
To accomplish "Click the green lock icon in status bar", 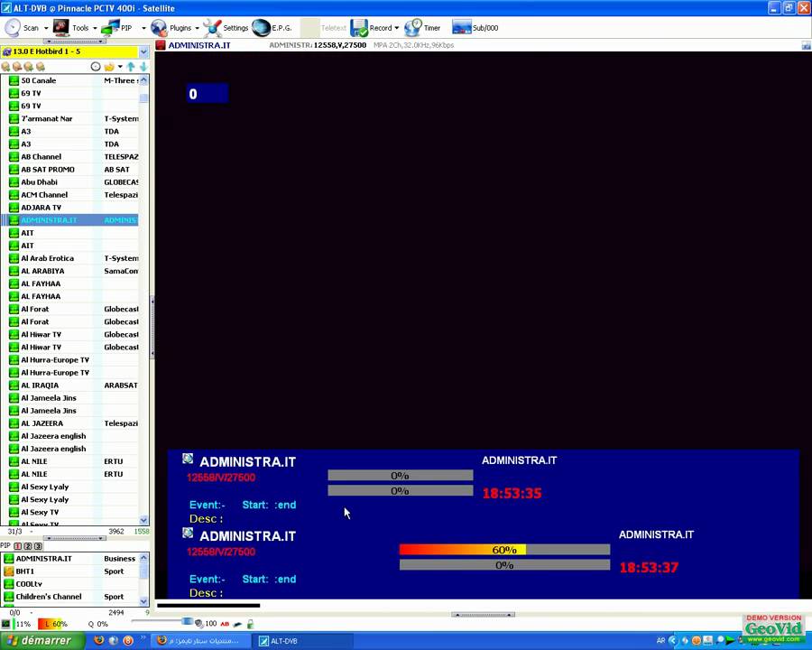I will click(x=251, y=624).
